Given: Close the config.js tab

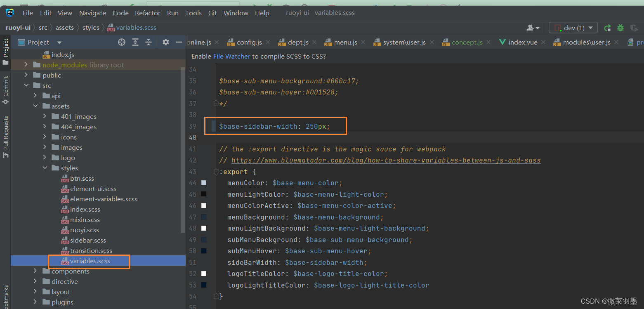Looking at the screenshot, I should [x=269, y=42].
